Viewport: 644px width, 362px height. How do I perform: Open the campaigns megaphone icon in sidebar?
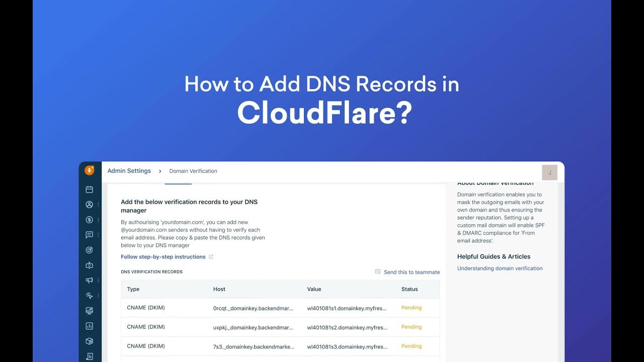tap(90, 281)
